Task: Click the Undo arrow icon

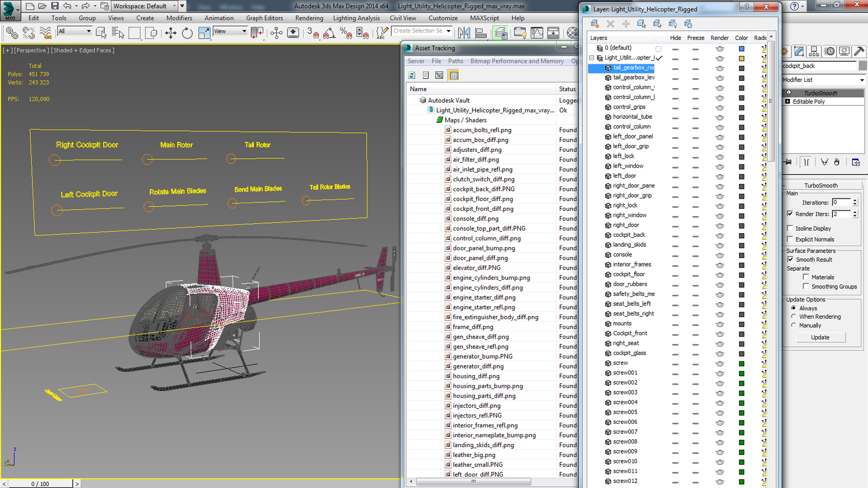Action: (67, 6)
